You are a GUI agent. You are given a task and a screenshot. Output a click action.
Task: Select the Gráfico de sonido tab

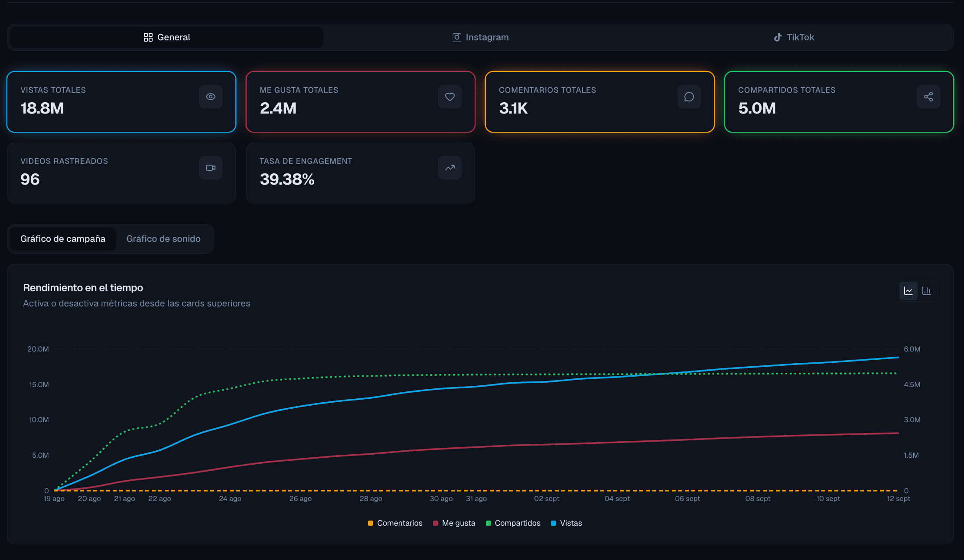click(163, 239)
